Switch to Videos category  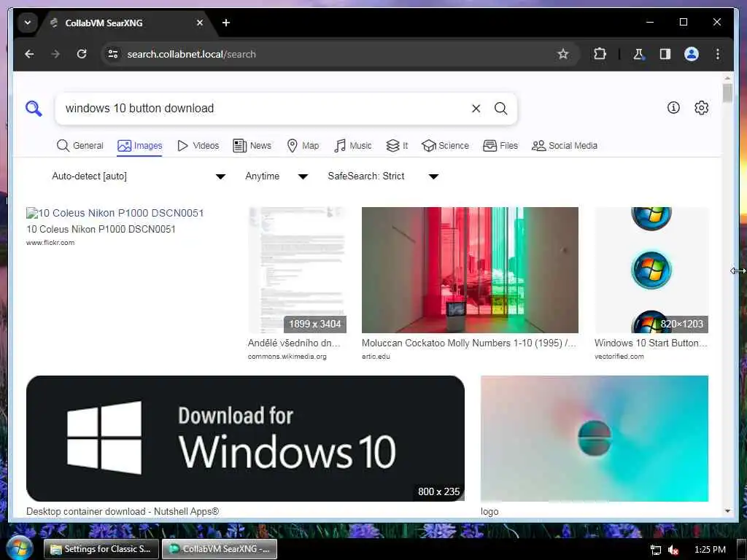coord(198,146)
